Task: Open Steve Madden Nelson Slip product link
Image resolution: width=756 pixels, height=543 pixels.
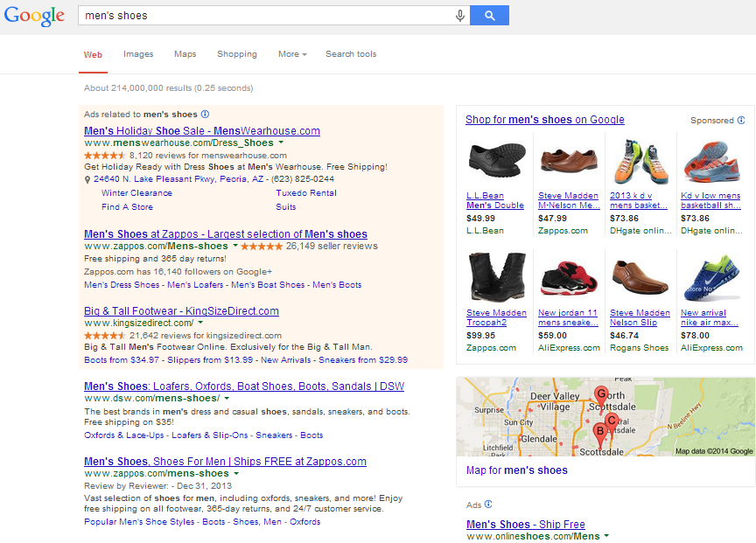Action: pyautogui.click(x=640, y=317)
